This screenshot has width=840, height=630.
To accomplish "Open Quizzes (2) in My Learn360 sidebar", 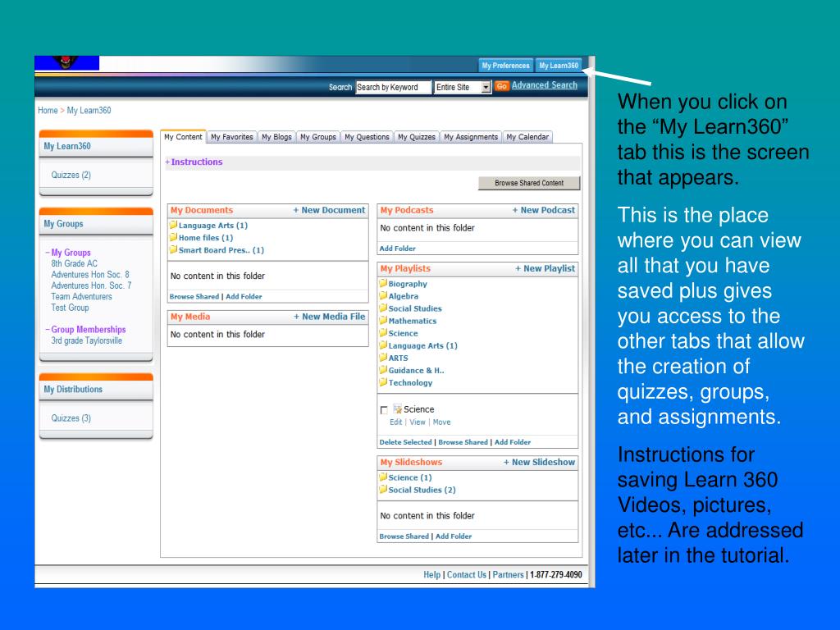I will click(71, 176).
